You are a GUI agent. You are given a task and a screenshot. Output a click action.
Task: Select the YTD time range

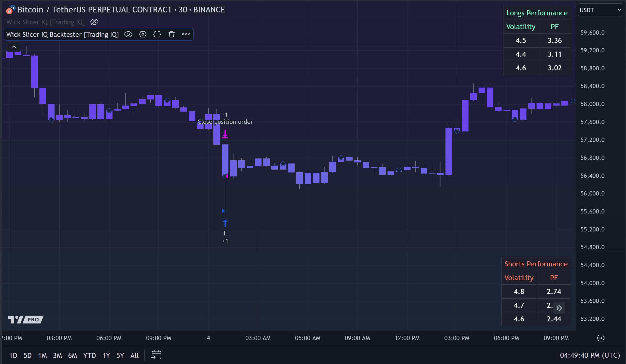(x=89, y=355)
